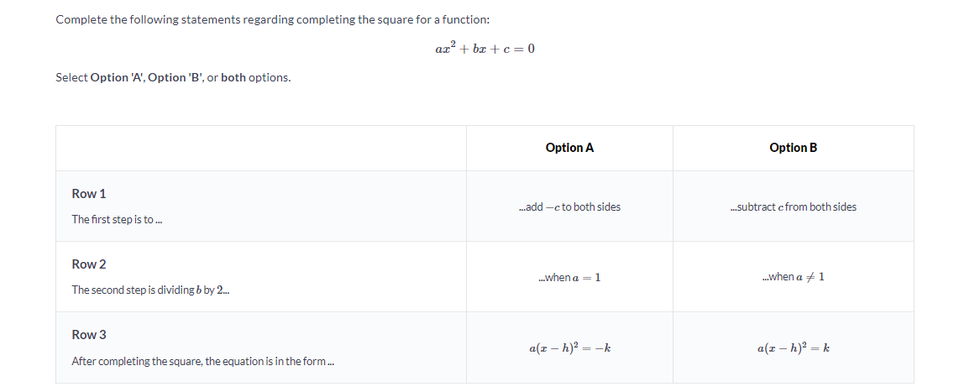Pick the "when a ≠ 1" option

[x=793, y=277]
